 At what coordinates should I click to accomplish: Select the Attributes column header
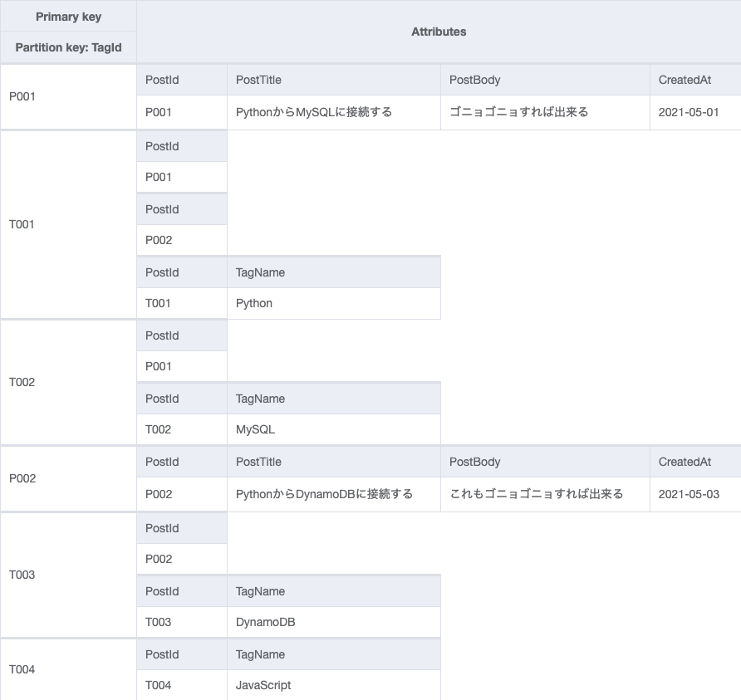[439, 32]
